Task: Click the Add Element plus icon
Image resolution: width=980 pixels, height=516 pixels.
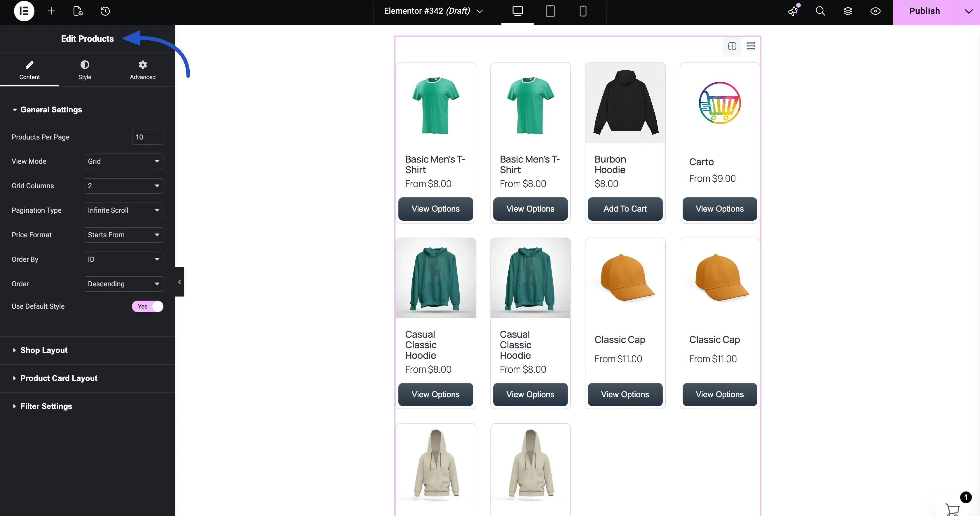Action: (51, 11)
